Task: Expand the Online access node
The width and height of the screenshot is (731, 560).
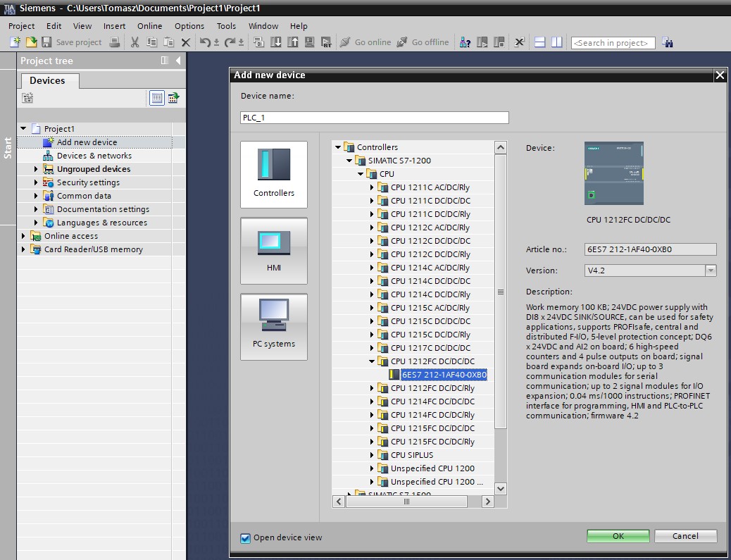Action: coord(23,236)
